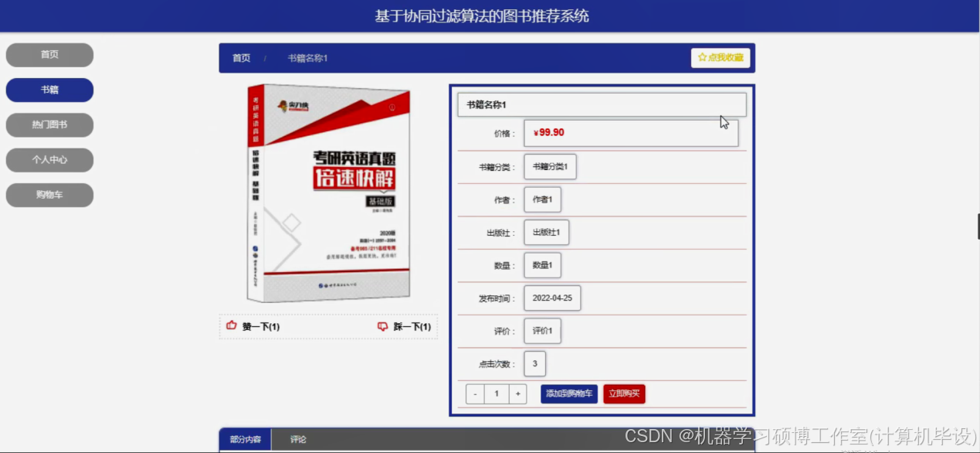
Task: Click 赞一下(1) like text
Action: pos(261,327)
